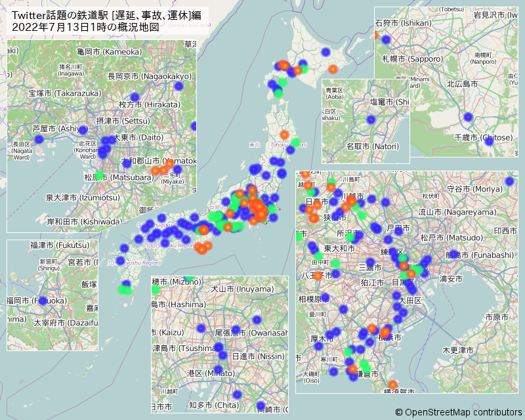Click the 摂津市 (Settsu) label
Screen dimensions: 525x420
point(123,121)
